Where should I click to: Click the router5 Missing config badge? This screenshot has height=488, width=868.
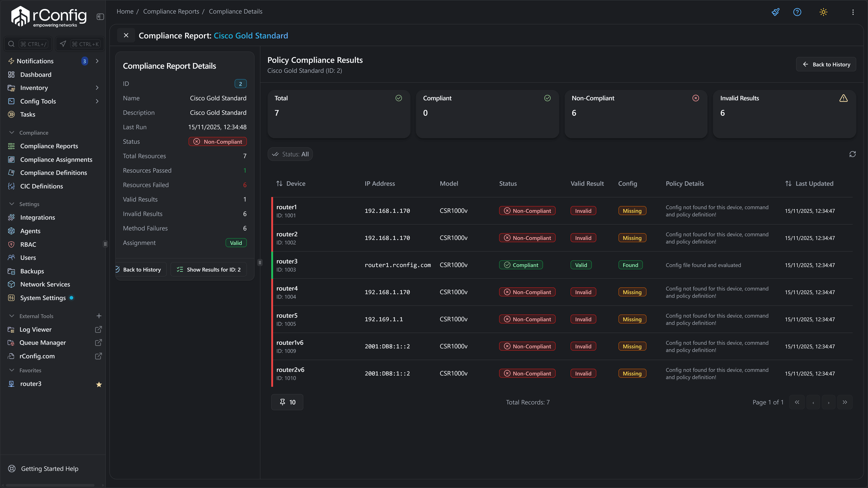pyautogui.click(x=632, y=319)
